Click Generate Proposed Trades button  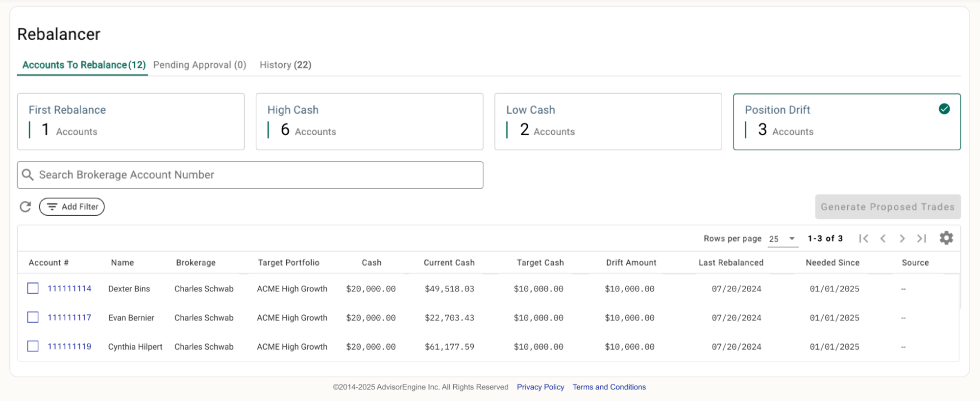pos(887,207)
